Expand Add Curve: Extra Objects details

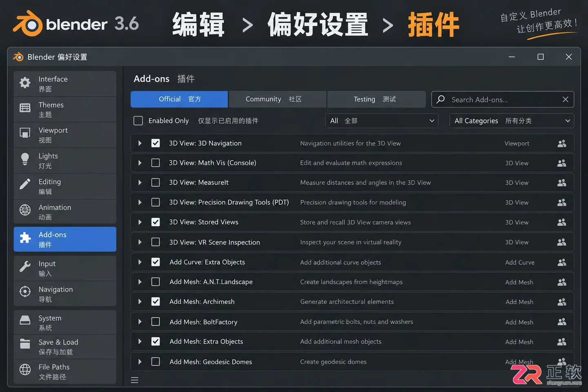[x=140, y=262]
